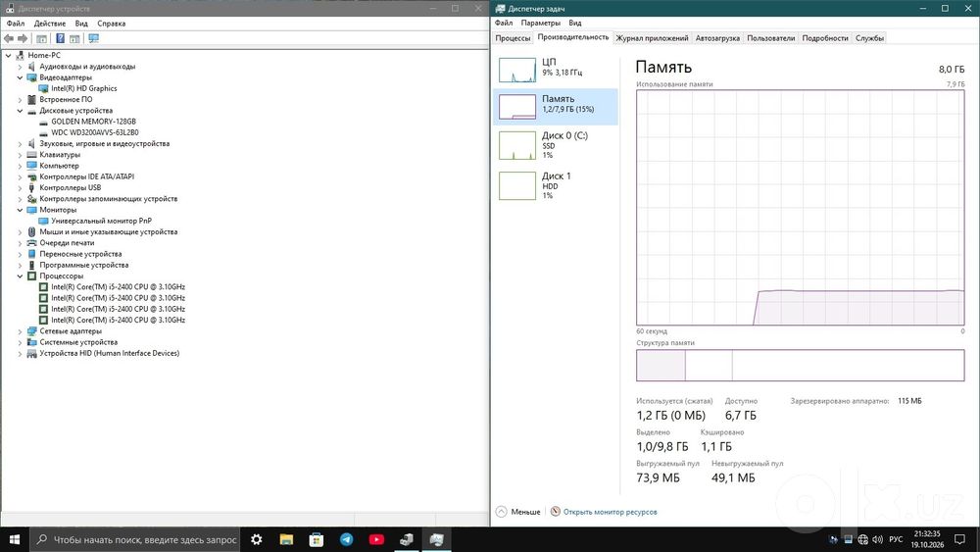Click the Меньше collapse button
This screenshot has width=980, height=552.
pos(518,512)
